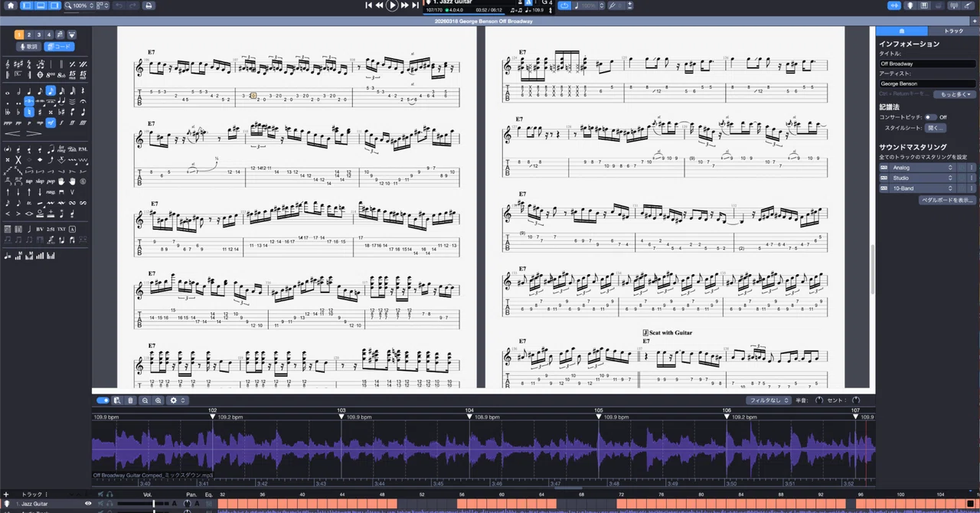Screen dimensions: 980x513
Task: Open the Studio mastering preset dropdown
Action: pos(923,178)
